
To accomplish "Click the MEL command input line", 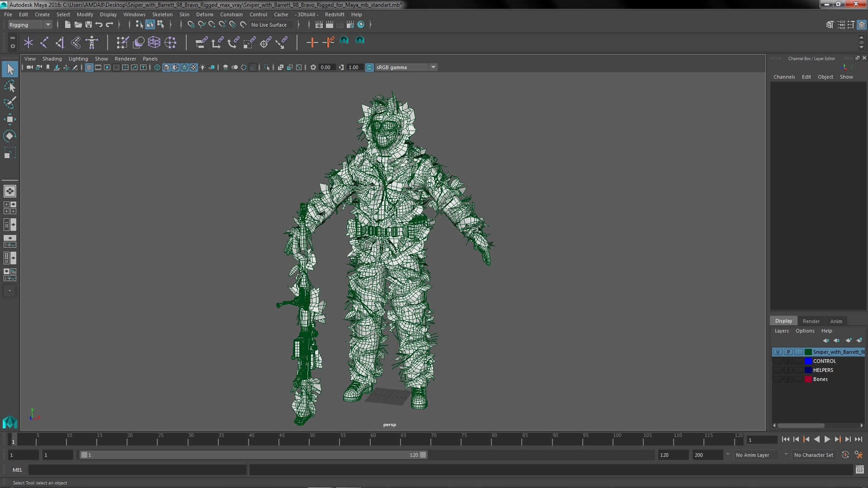I will point(137,470).
